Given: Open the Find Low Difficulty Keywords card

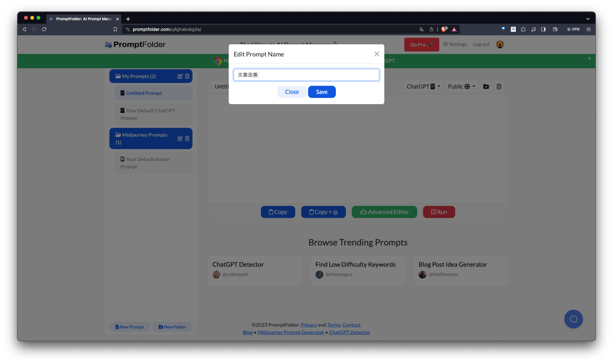Looking at the screenshot, I should click(x=358, y=271).
